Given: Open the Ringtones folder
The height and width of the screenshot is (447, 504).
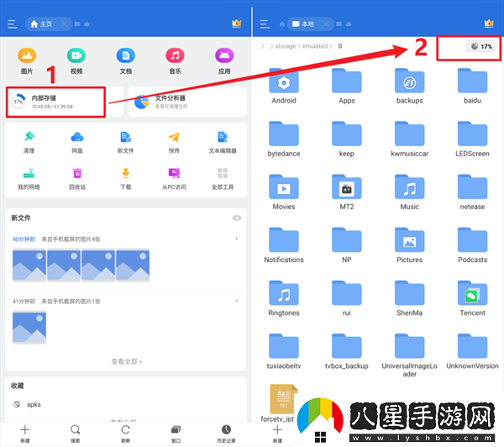Looking at the screenshot, I should click(284, 298).
